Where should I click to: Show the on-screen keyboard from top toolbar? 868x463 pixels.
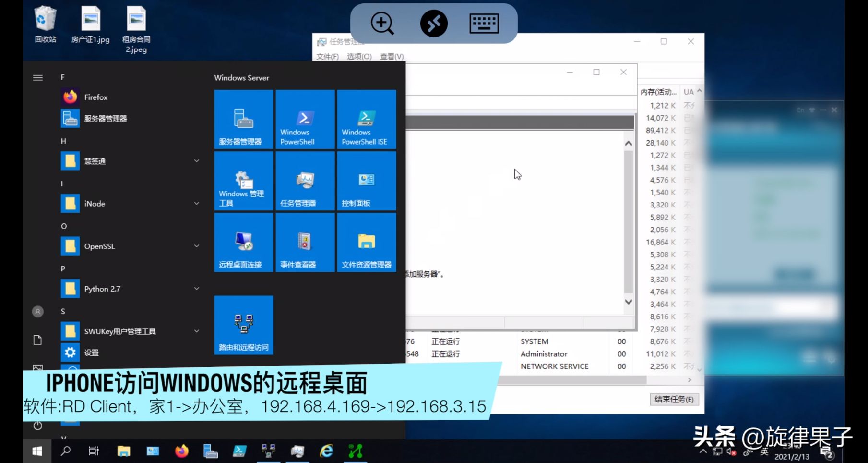coord(484,24)
